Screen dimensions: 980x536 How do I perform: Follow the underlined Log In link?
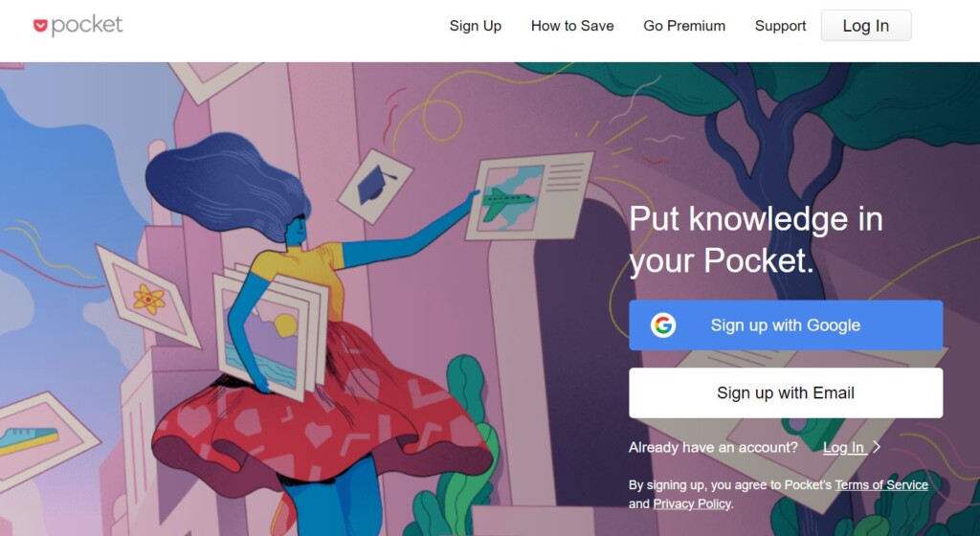[844, 447]
